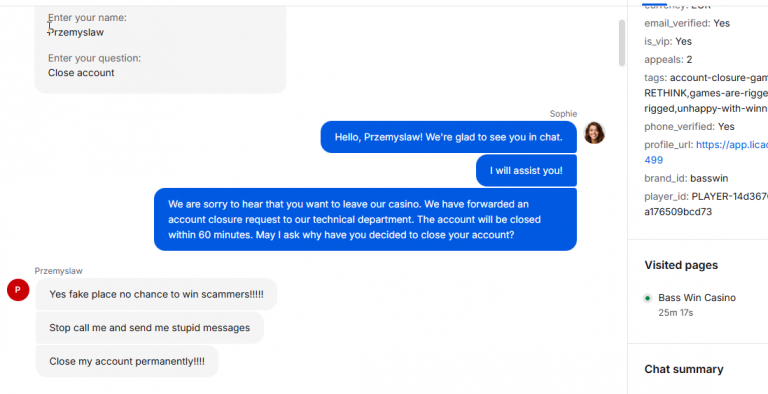768x394 pixels.
Task: Click the account closure reply message
Action: point(365,220)
